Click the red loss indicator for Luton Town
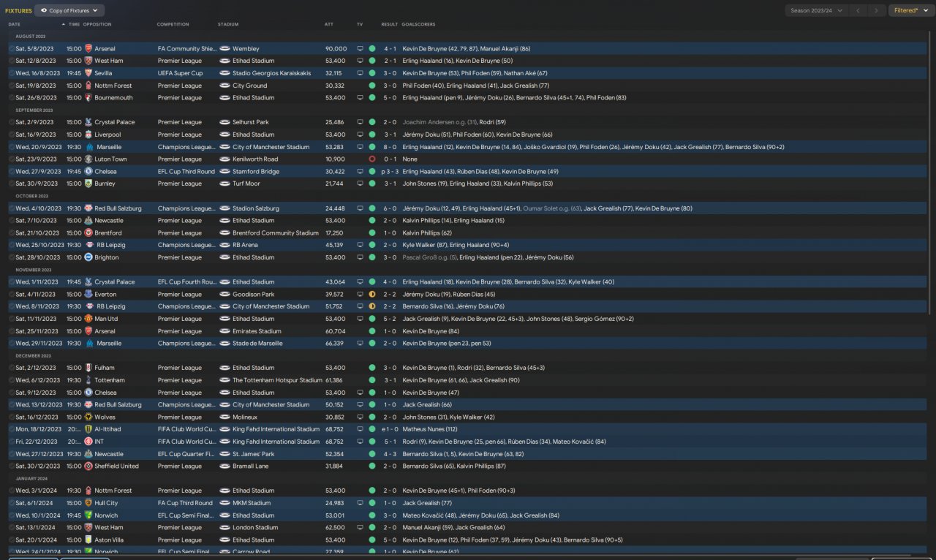The image size is (936, 560). point(372,159)
